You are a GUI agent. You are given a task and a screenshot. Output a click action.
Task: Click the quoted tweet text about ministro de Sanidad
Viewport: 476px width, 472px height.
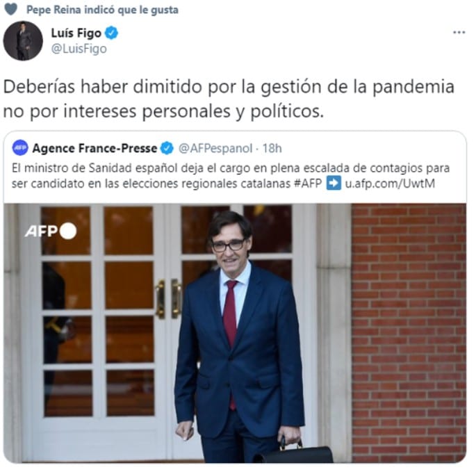click(231, 176)
